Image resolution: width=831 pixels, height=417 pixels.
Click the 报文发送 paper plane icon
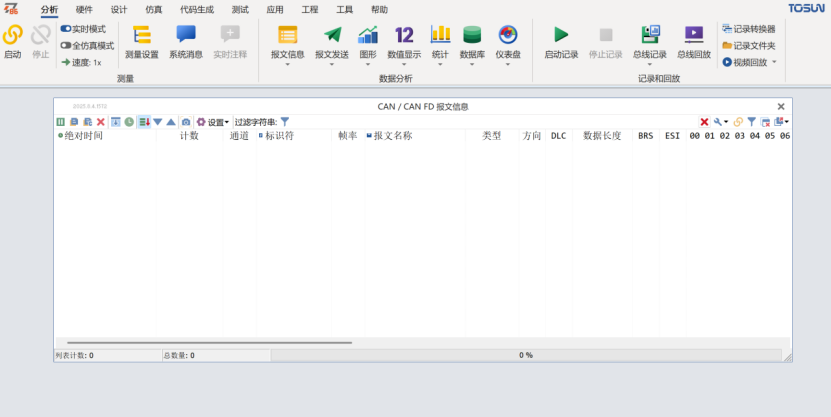click(332, 35)
